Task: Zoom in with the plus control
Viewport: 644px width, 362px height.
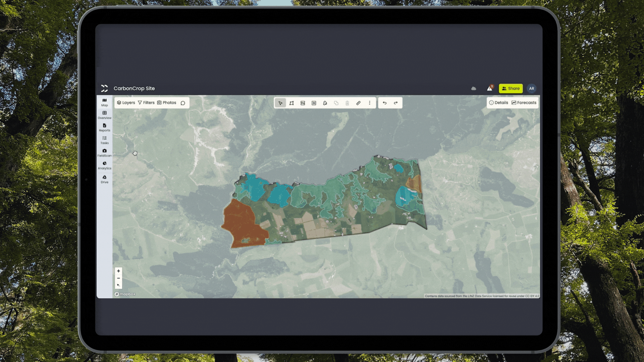Action: [x=118, y=271]
